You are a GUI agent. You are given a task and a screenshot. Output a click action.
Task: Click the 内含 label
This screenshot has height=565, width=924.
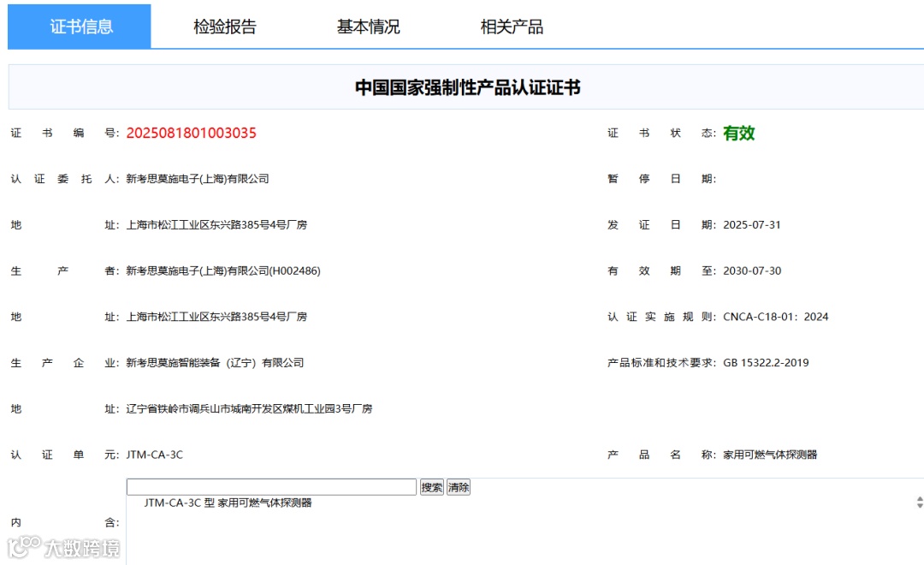[65, 522]
